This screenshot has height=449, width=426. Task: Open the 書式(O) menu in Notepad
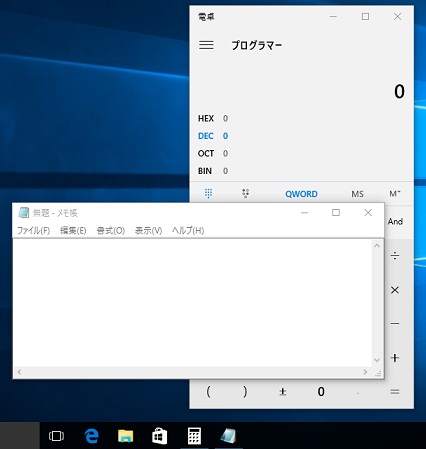(111, 230)
